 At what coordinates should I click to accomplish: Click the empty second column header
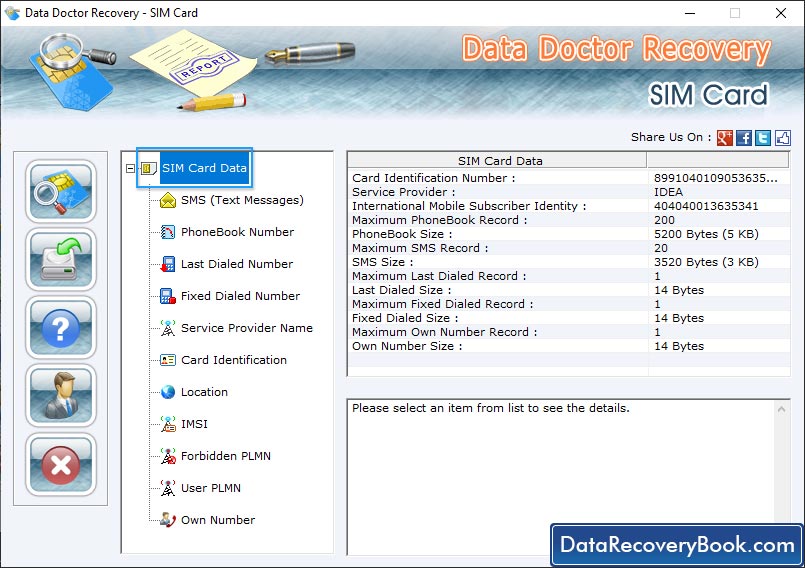718,161
